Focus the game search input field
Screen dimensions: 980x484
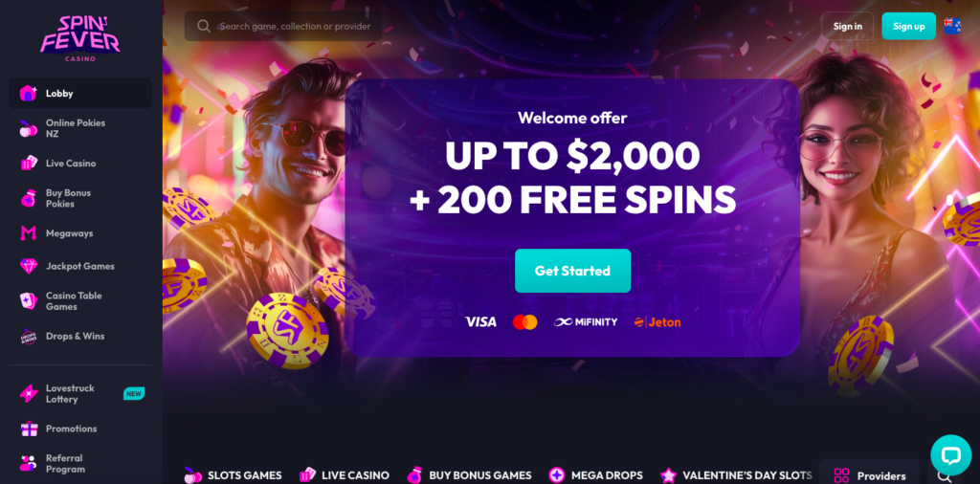[x=283, y=26]
